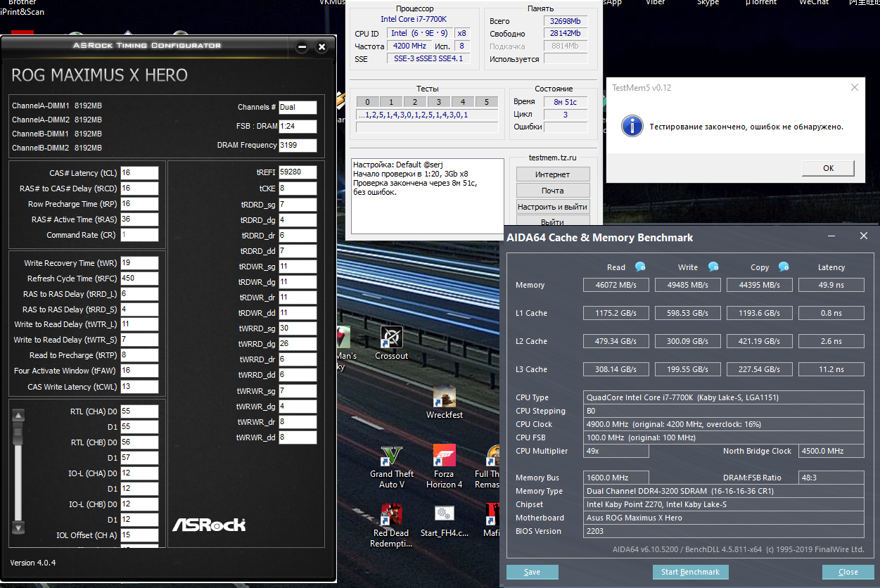Click the tWRRD_sg value field
Viewport: 880px width, 588px height.
pyautogui.click(x=298, y=328)
